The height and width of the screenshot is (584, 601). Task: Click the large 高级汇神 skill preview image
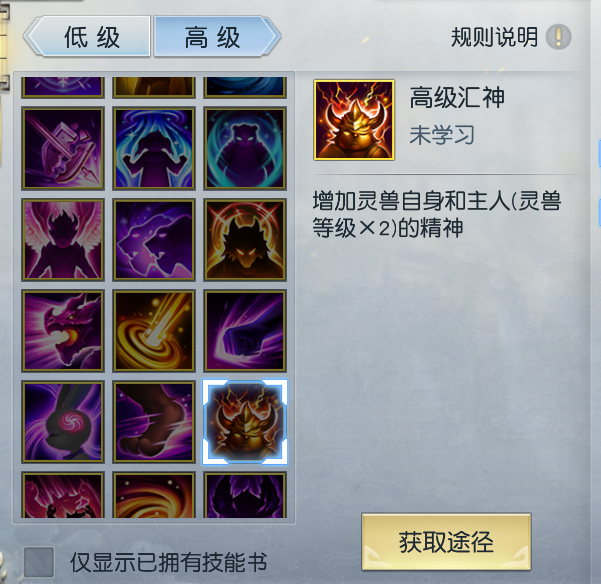pyautogui.click(x=354, y=120)
